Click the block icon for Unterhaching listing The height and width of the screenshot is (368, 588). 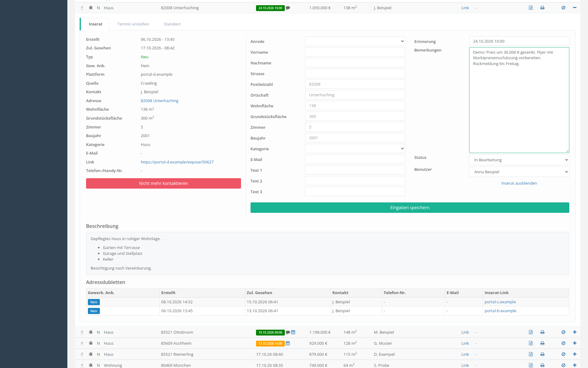pyautogui.click(x=563, y=8)
